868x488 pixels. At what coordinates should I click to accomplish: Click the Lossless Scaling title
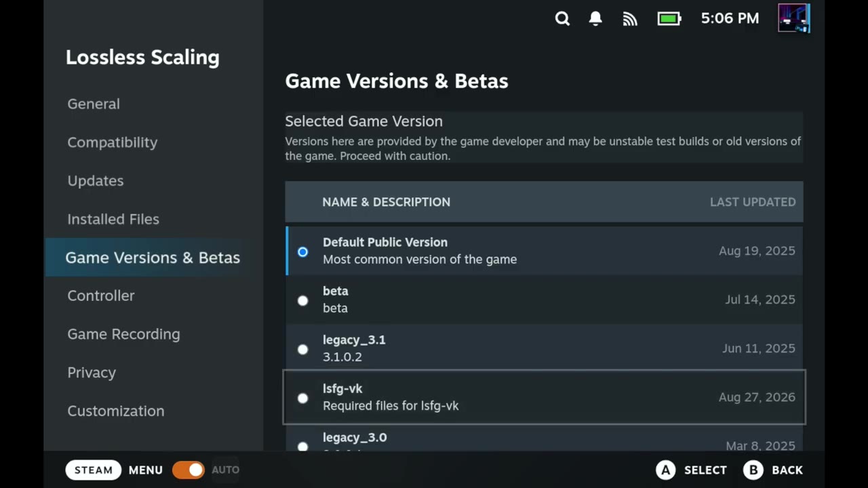coord(142,58)
